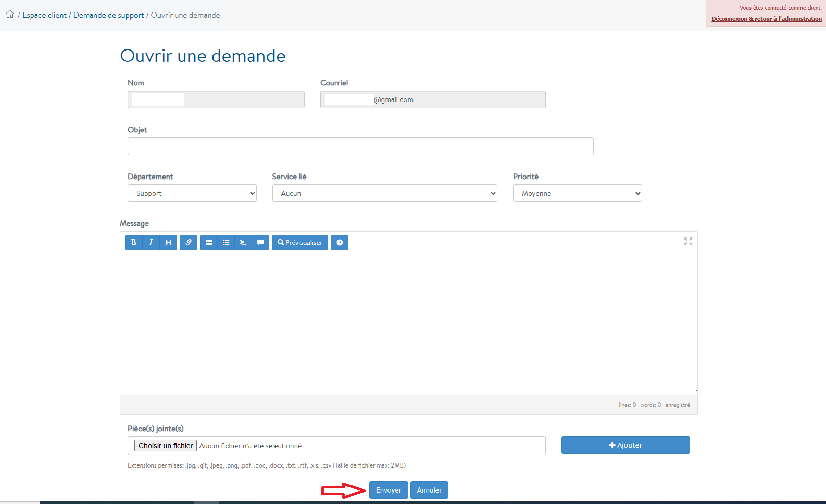Image resolution: width=826 pixels, height=504 pixels.
Task: Insert a hyperlink using the chain icon
Action: 189,243
